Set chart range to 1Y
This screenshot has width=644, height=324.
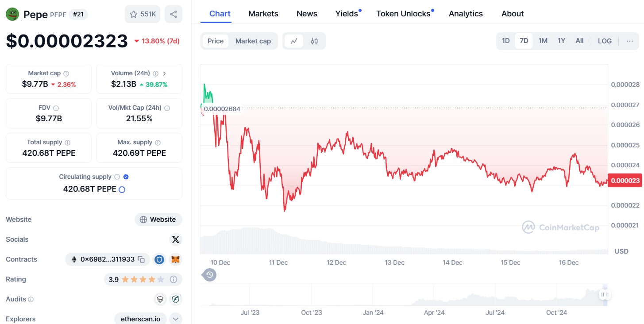click(561, 41)
